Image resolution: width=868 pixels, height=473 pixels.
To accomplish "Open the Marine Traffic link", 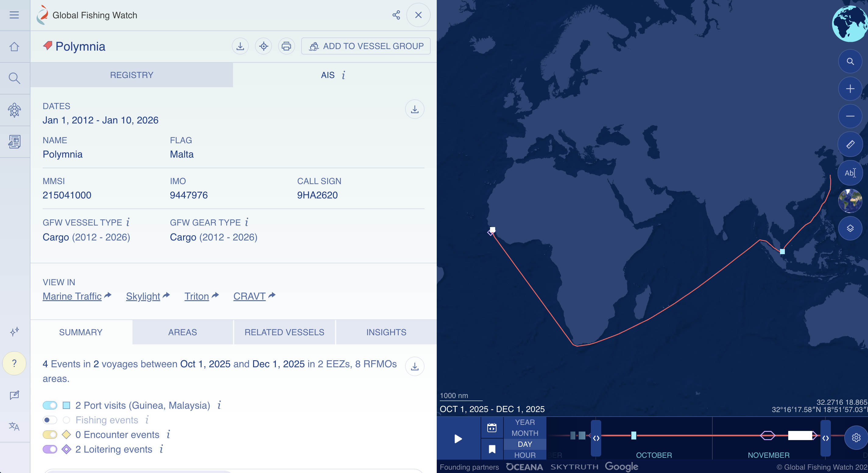I will (72, 296).
